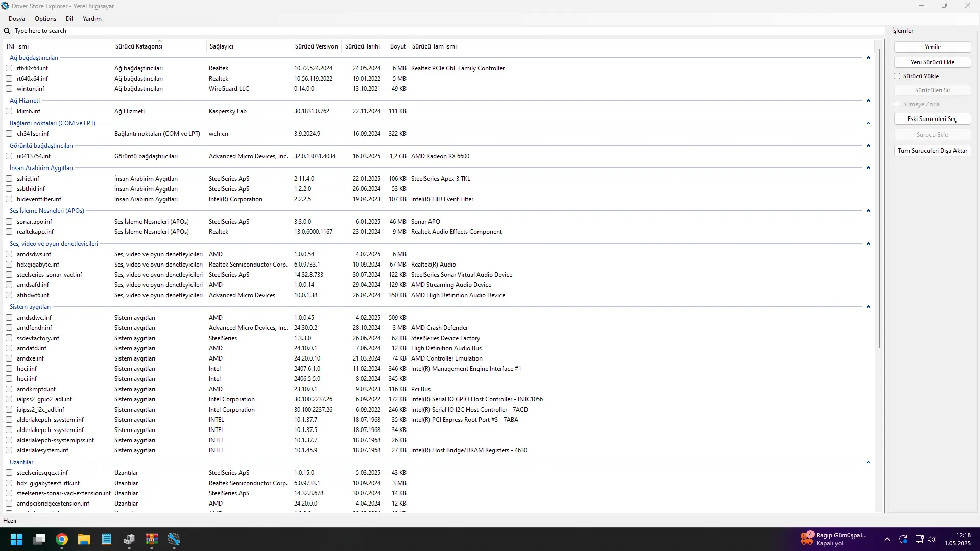Open the device installer icon on the taskbar
Image resolution: width=980 pixels, height=551 pixels.
click(129, 539)
